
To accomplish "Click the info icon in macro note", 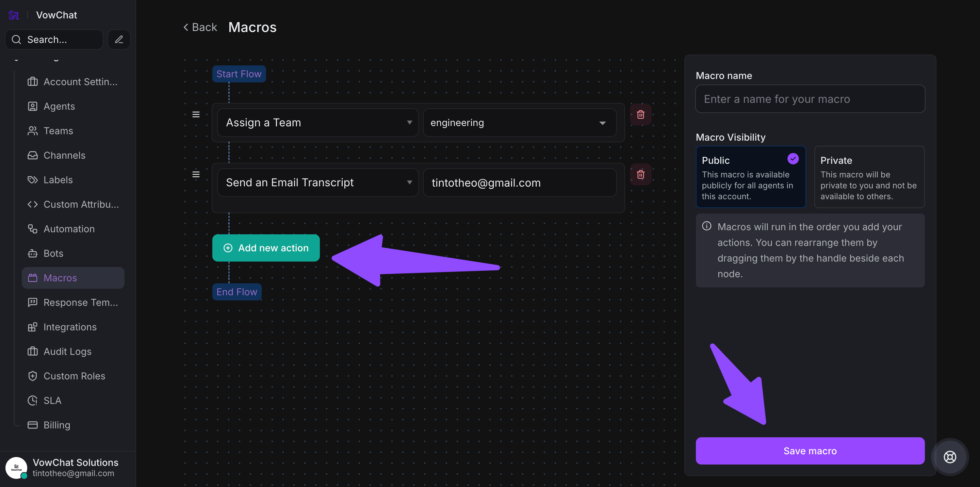I will (x=706, y=226).
